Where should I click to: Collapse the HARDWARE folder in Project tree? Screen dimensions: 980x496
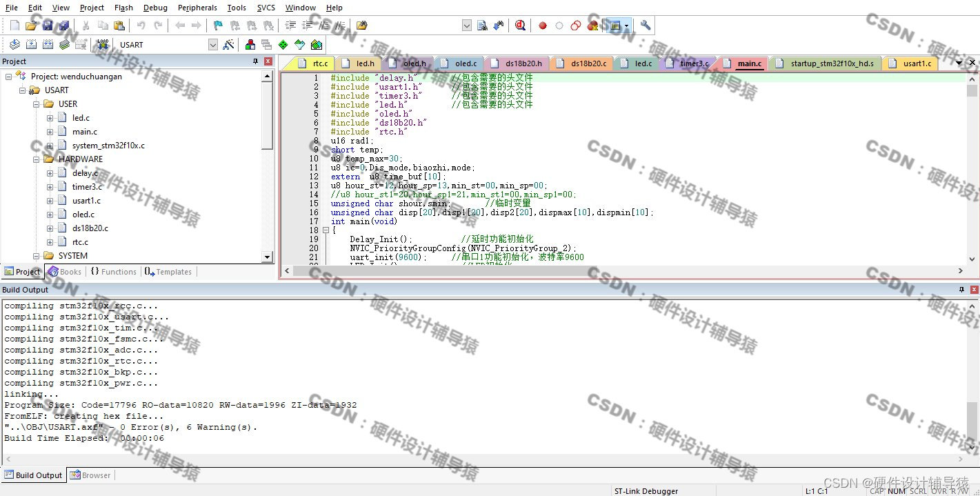pyautogui.click(x=36, y=159)
